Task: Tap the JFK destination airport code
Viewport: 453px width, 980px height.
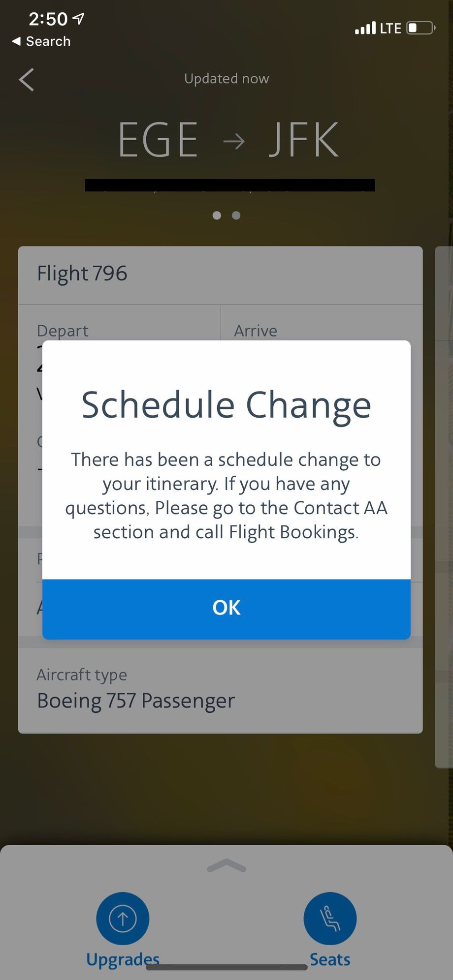Action: pos(304,141)
